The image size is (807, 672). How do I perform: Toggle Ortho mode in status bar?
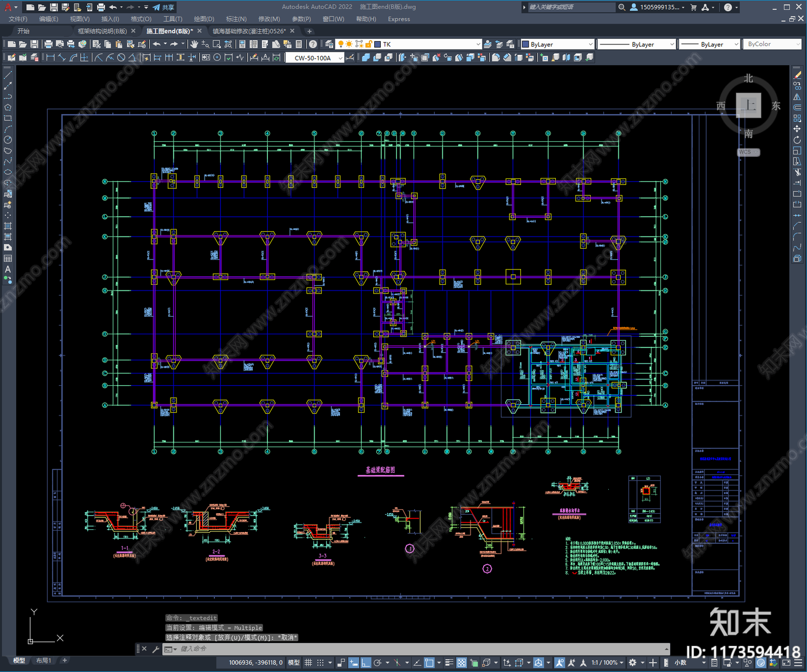[x=366, y=662]
